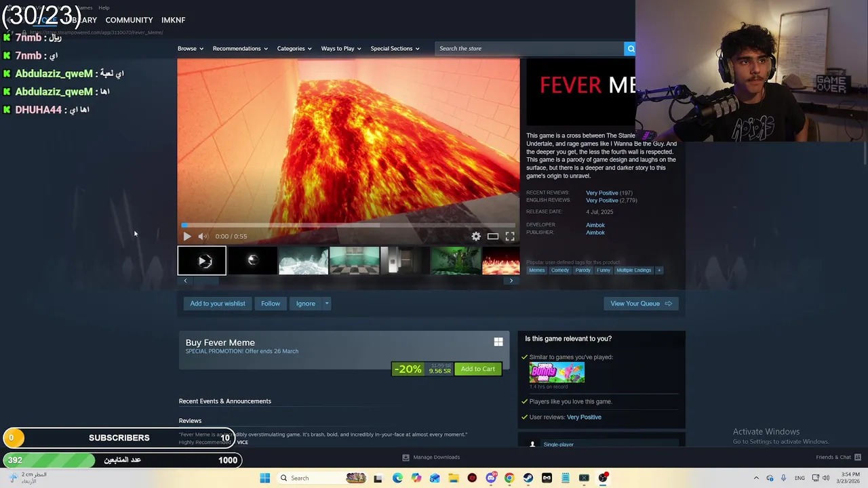
Task: Open the Help menu
Action: pos(104,7)
